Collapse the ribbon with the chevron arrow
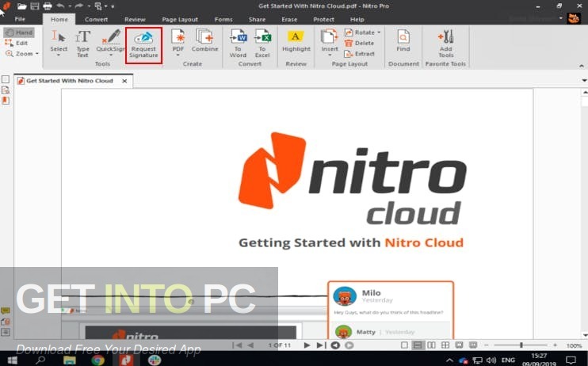Screen dimensions: 588x366 tap(581, 66)
